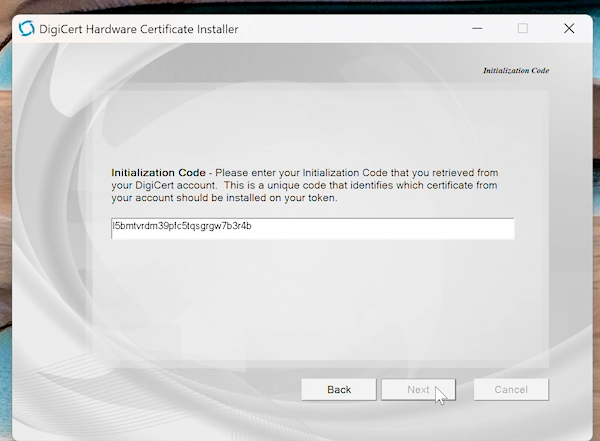Screen dimensions: 600x441
Task: Click empty space right of the entered code
Action: tap(400, 228)
